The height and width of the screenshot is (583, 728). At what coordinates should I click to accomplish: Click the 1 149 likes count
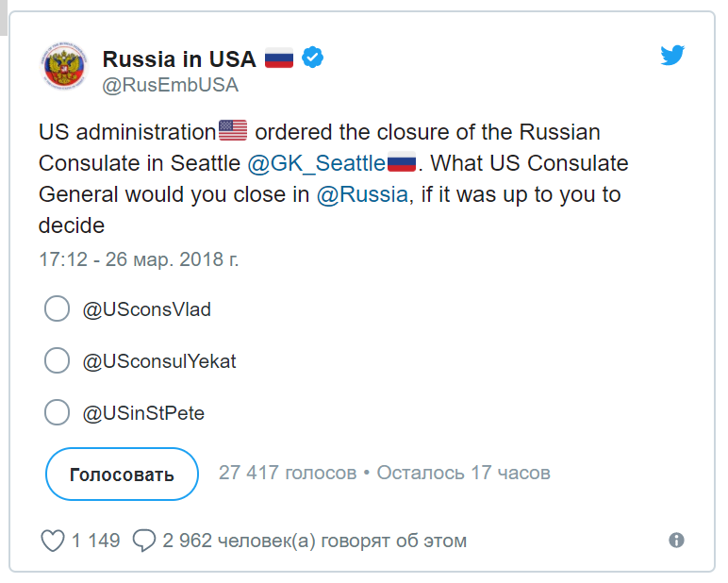coord(96,541)
